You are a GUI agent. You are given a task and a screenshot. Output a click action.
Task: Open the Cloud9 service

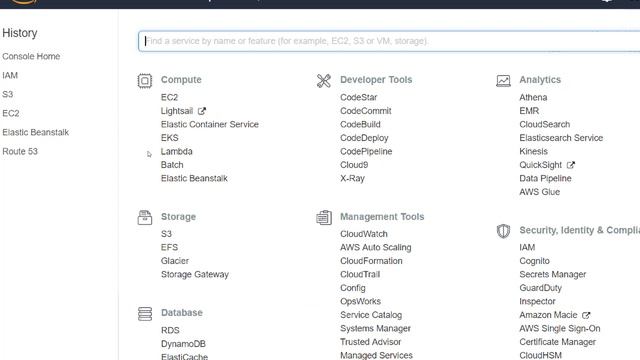pyautogui.click(x=354, y=165)
